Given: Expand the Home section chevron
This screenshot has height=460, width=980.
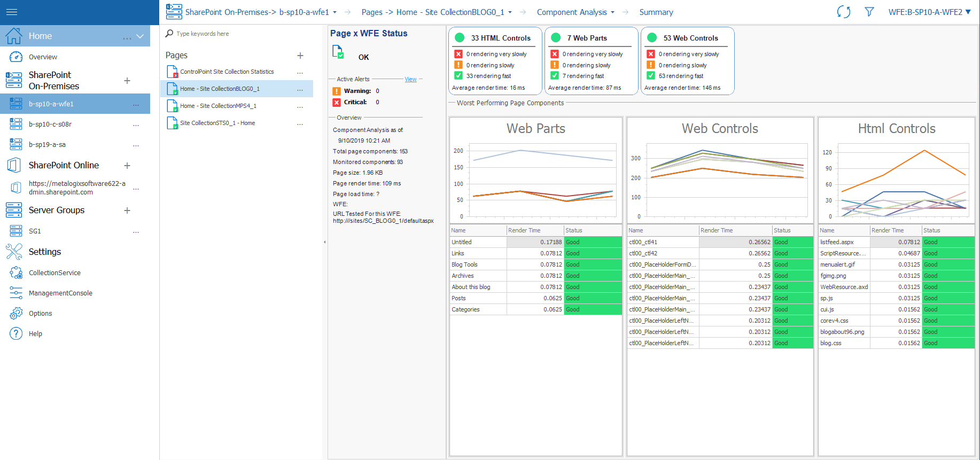Looking at the screenshot, I should click(140, 36).
